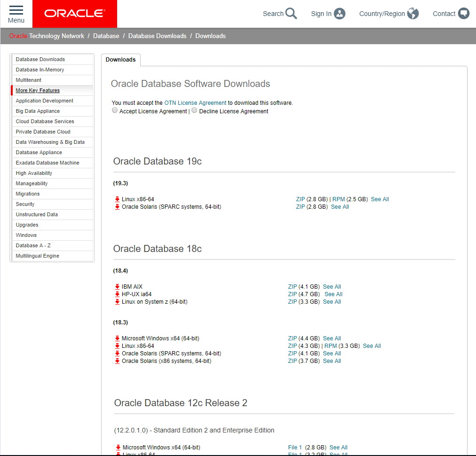Select Accept License Agreement radio button

coord(115,110)
